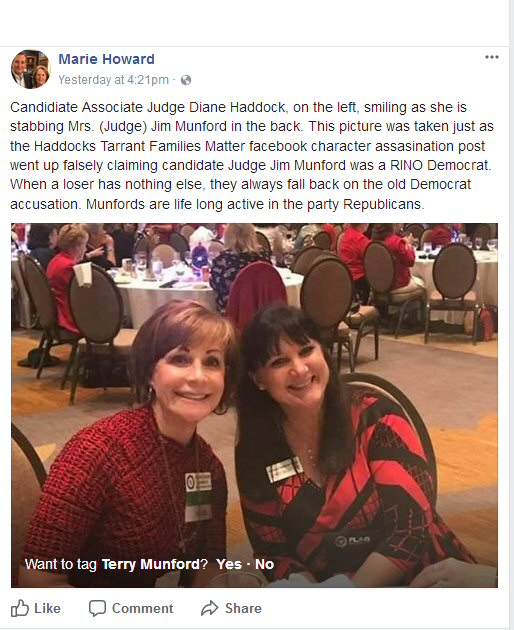Click the name badge on the red sweater
This screenshot has width=514, height=630.
pyautogui.click(x=198, y=497)
